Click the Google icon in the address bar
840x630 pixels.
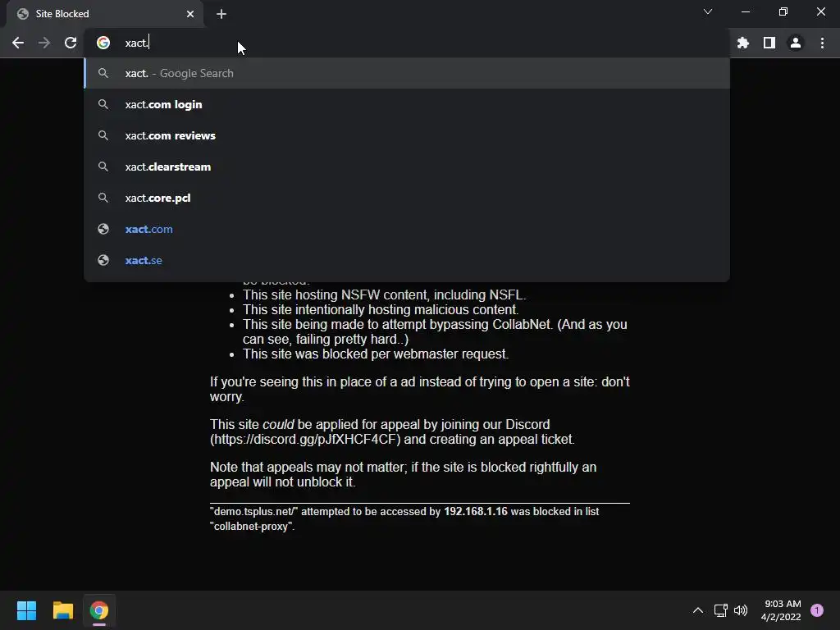103,43
